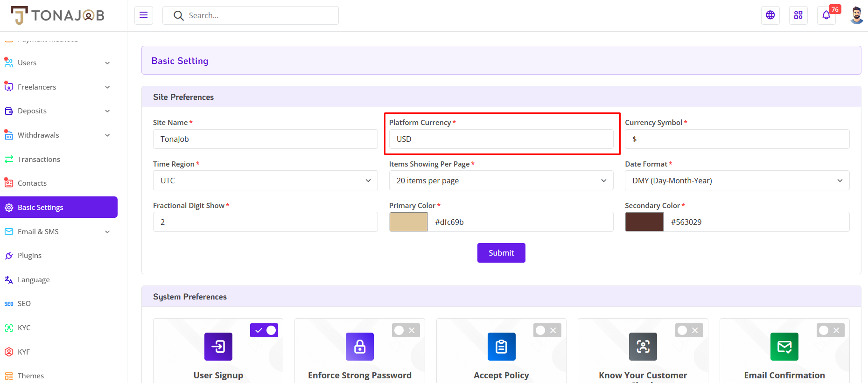Expand the Email & SMS submenu chevron
The image size is (868, 383).
click(107, 232)
